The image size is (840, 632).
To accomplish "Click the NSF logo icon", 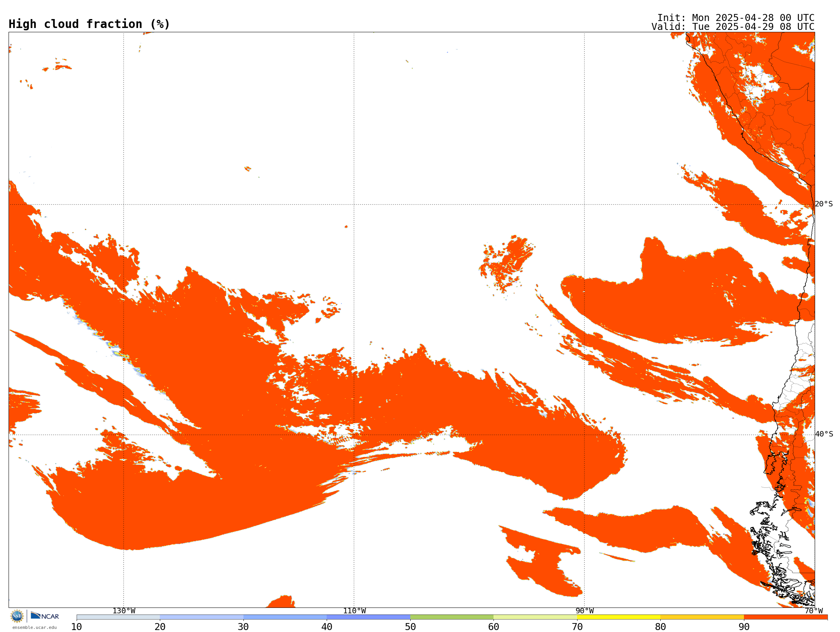I will 17,616.
